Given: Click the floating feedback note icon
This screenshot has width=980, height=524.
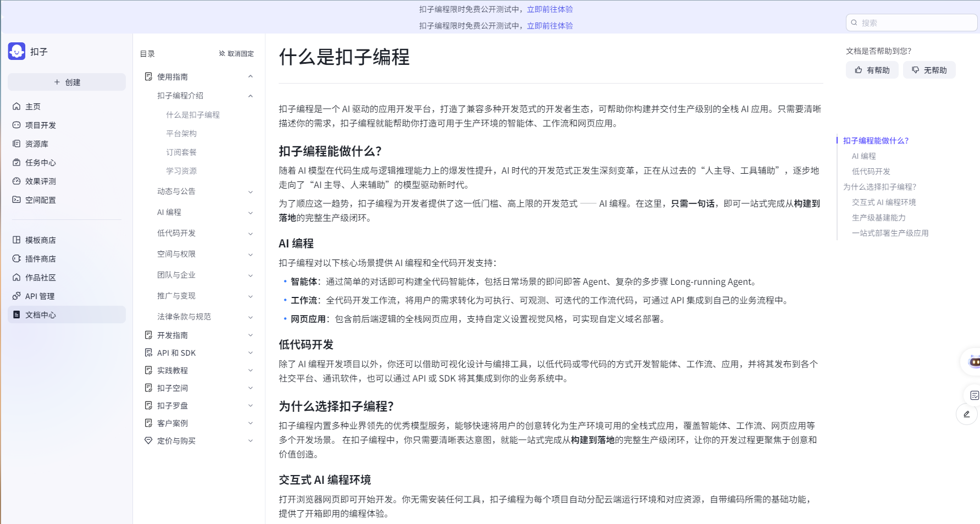Looking at the screenshot, I should pyautogui.click(x=975, y=395).
